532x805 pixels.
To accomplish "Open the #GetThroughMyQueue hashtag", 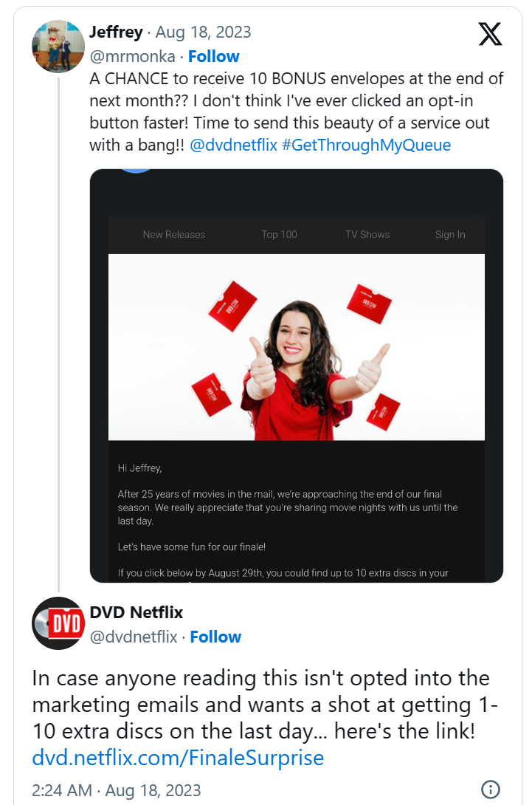I will (x=366, y=145).
